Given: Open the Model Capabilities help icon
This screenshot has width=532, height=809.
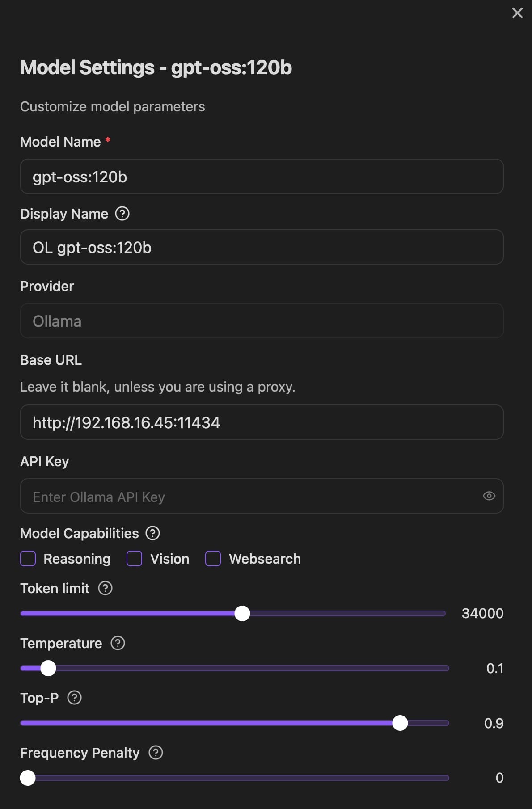Looking at the screenshot, I should (153, 533).
